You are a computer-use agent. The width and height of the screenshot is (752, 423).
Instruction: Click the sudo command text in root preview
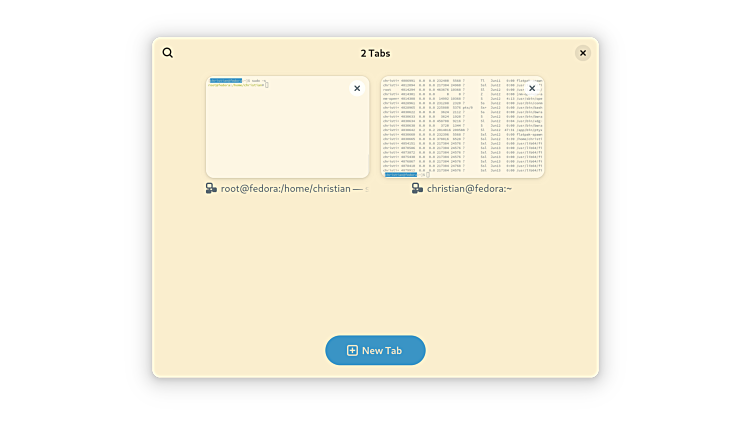tap(255, 81)
